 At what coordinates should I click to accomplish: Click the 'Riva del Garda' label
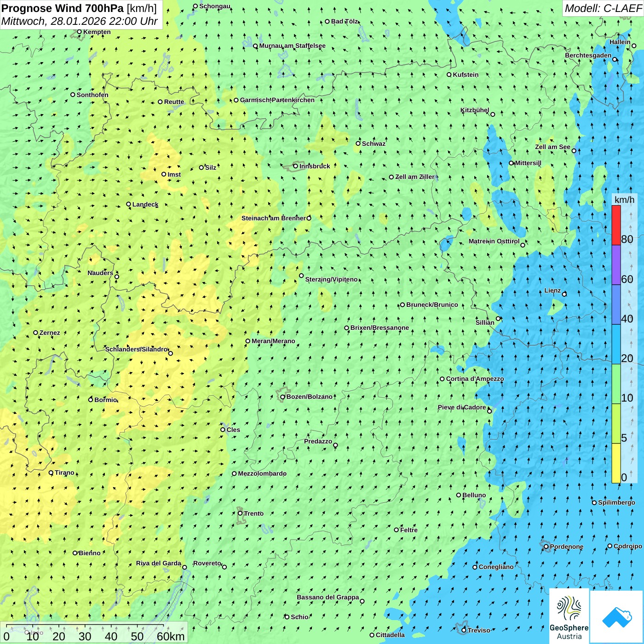pyautogui.click(x=159, y=563)
